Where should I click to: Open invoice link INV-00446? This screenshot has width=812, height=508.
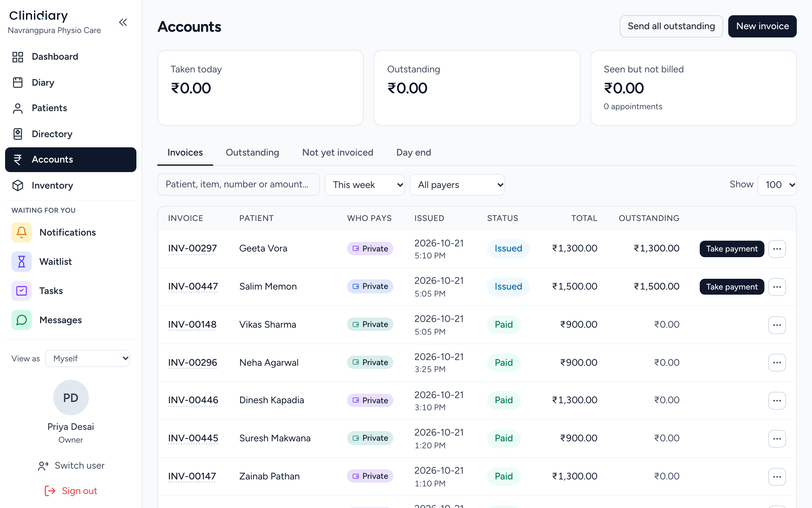[x=193, y=400]
